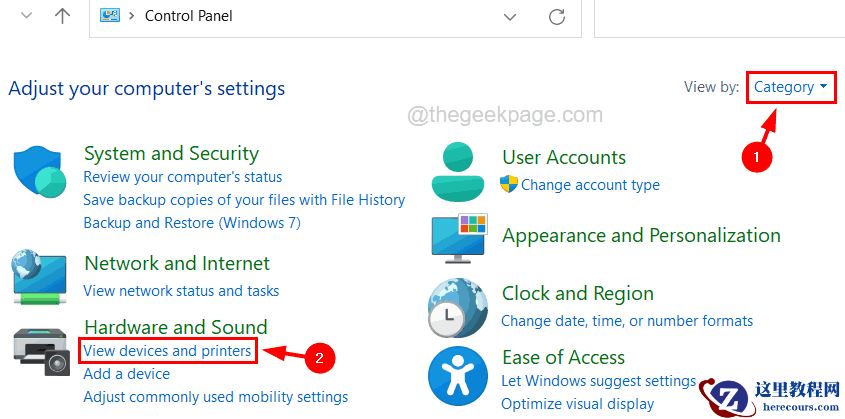The height and width of the screenshot is (419, 845).
Task: Click Review your computer's status
Action: (183, 177)
